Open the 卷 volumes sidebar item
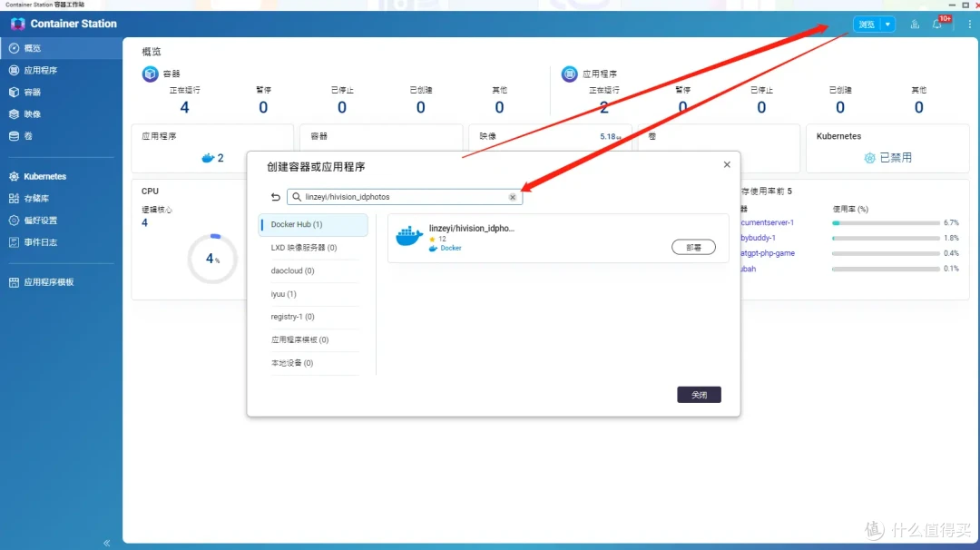Image resolution: width=980 pixels, height=550 pixels. [61, 135]
